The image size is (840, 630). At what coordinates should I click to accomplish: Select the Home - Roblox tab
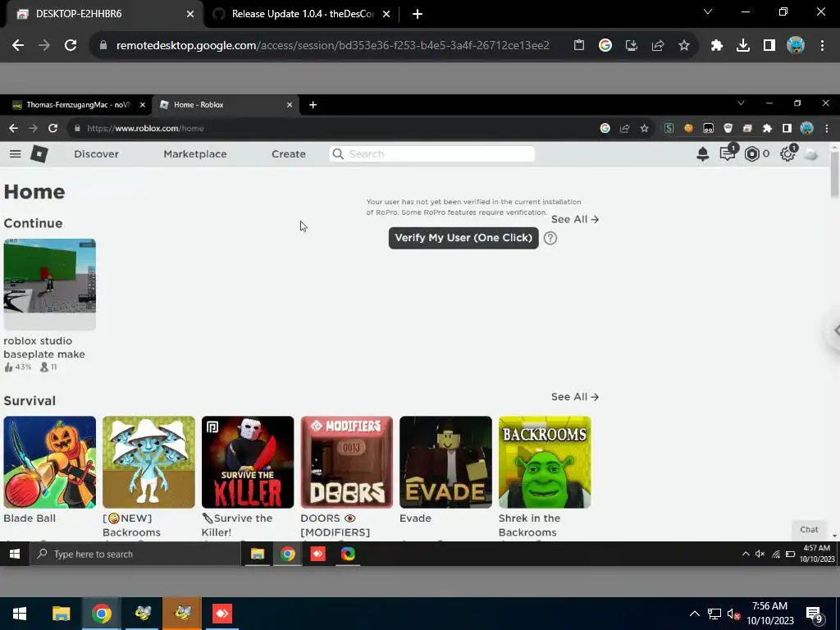(225, 104)
